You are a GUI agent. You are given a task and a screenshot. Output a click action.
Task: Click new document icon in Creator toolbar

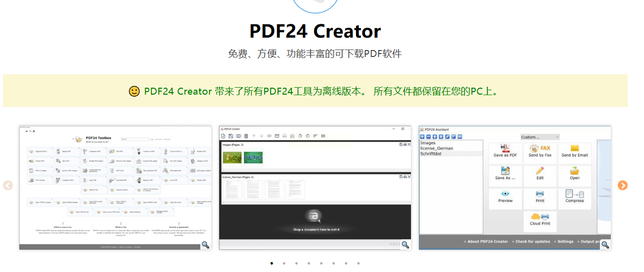click(223, 136)
